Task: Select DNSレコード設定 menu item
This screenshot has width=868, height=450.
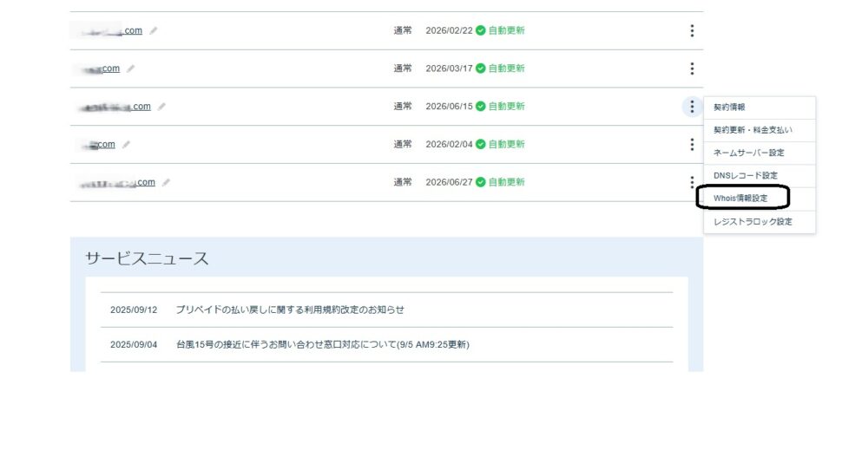Action: coord(745,176)
